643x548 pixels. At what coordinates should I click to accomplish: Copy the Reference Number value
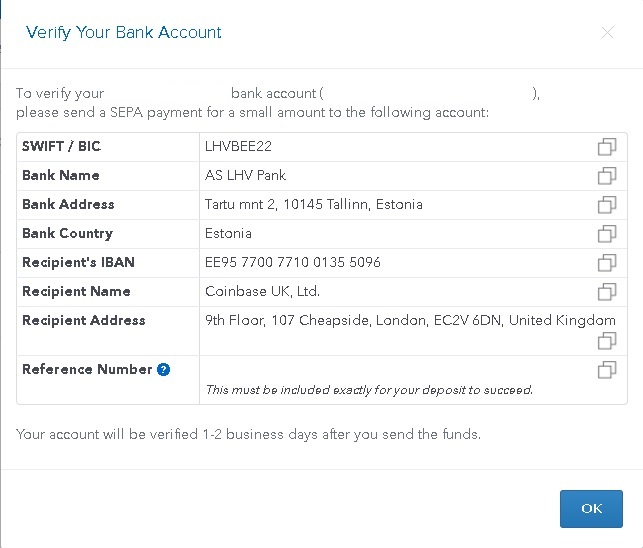(x=607, y=370)
